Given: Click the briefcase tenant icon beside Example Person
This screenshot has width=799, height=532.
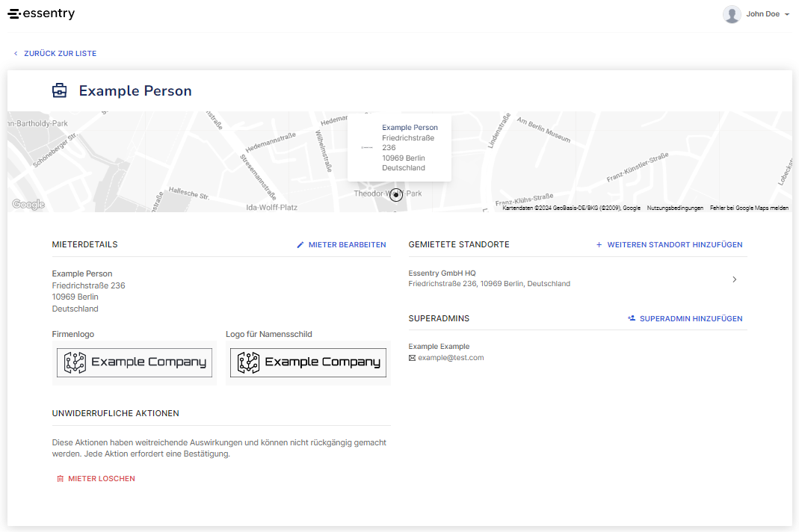Looking at the screenshot, I should click(60, 90).
